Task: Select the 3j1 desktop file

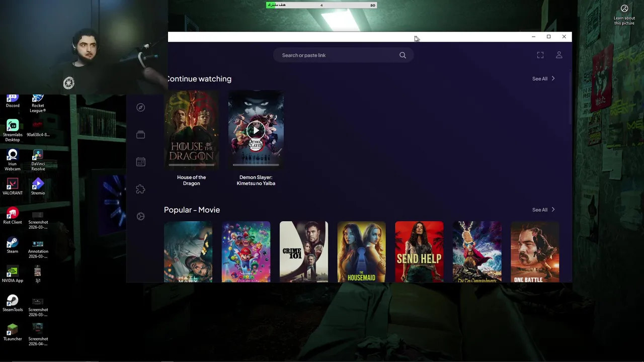Action: coord(38,274)
